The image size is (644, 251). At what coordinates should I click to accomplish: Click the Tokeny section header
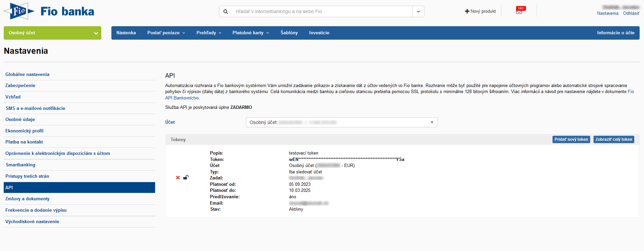point(178,140)
